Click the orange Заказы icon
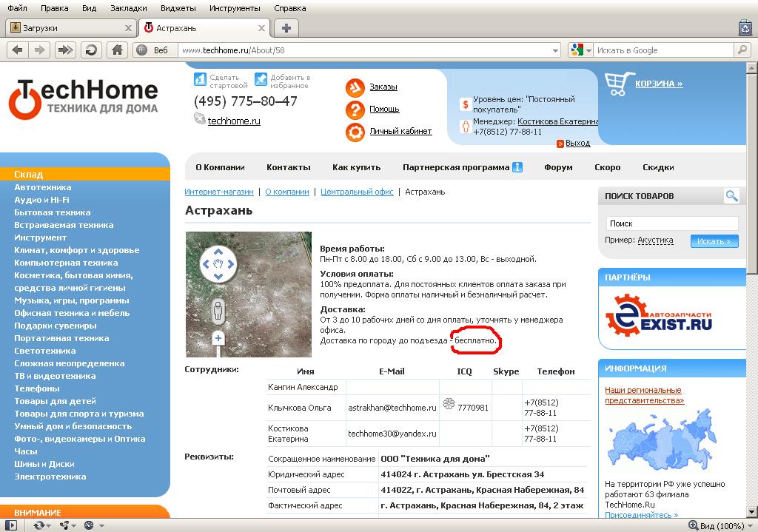The height and width of the screenshot is (532, 758). (355, 88)
